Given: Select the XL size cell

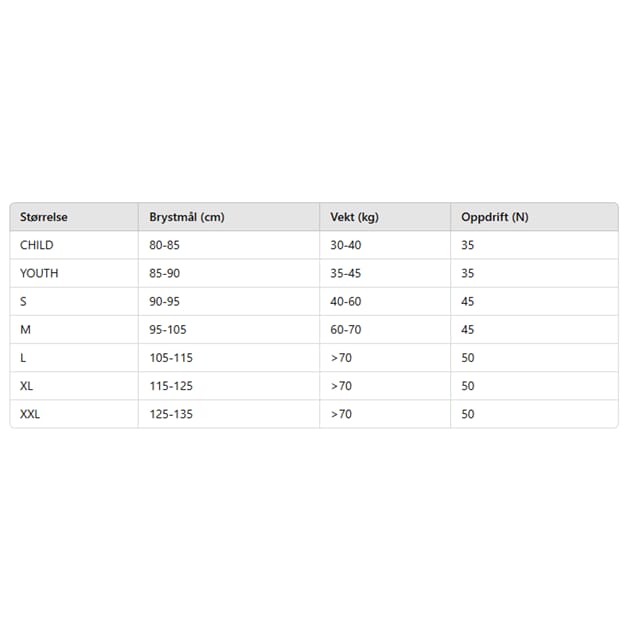Looking at the screenshot, I should click(26, 385).
